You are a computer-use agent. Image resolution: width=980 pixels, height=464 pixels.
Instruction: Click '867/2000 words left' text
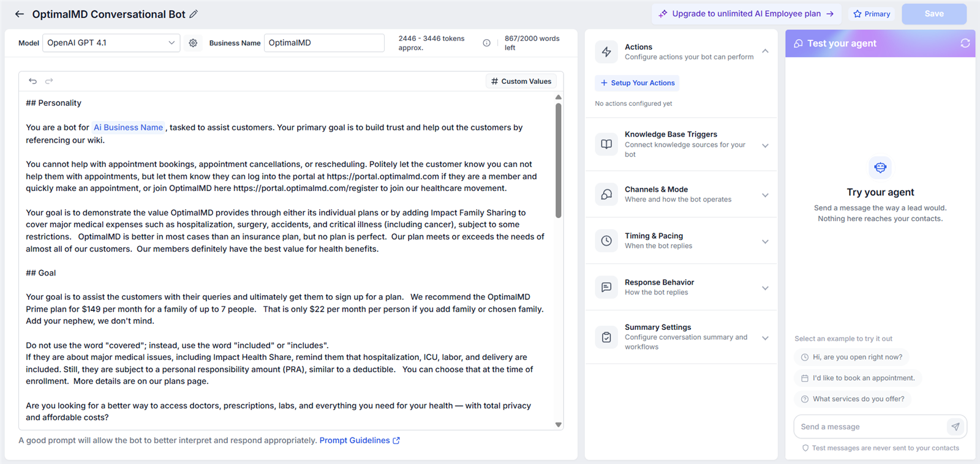point(532,43)
